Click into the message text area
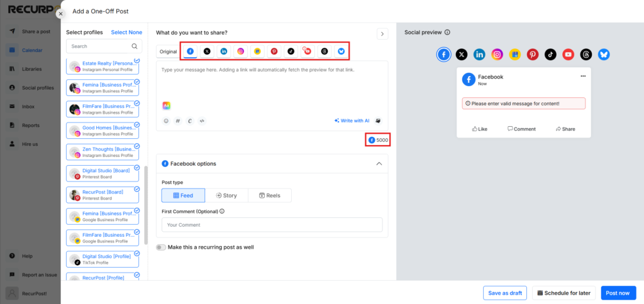Image resolution: width=644 pixels, height=304 pixels. (272, 80)
